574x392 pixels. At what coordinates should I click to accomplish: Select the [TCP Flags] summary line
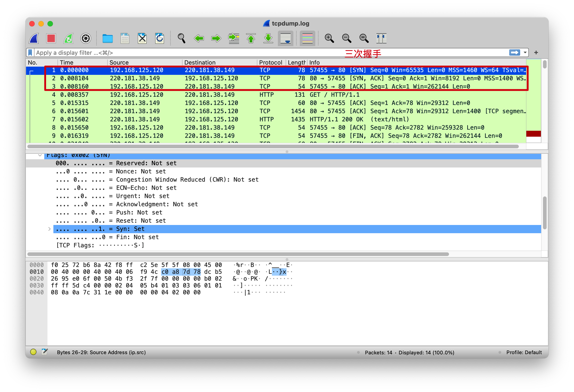click(x=284, y=245)
